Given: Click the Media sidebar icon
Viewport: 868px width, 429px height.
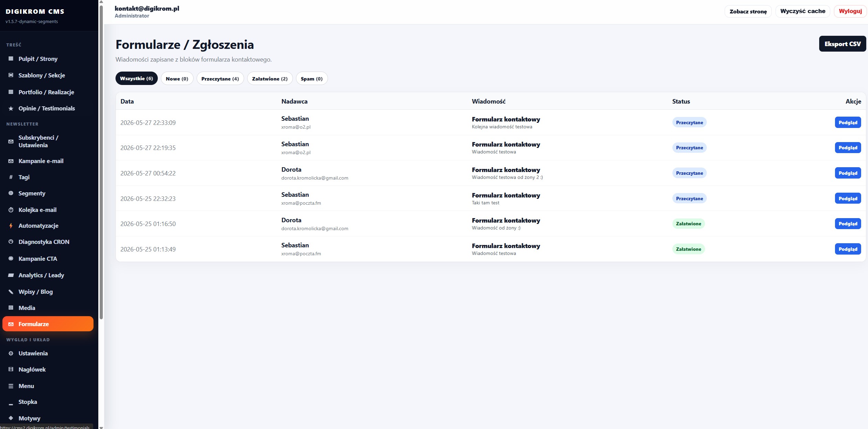Looking at the screenshot, I should point(11,308).
